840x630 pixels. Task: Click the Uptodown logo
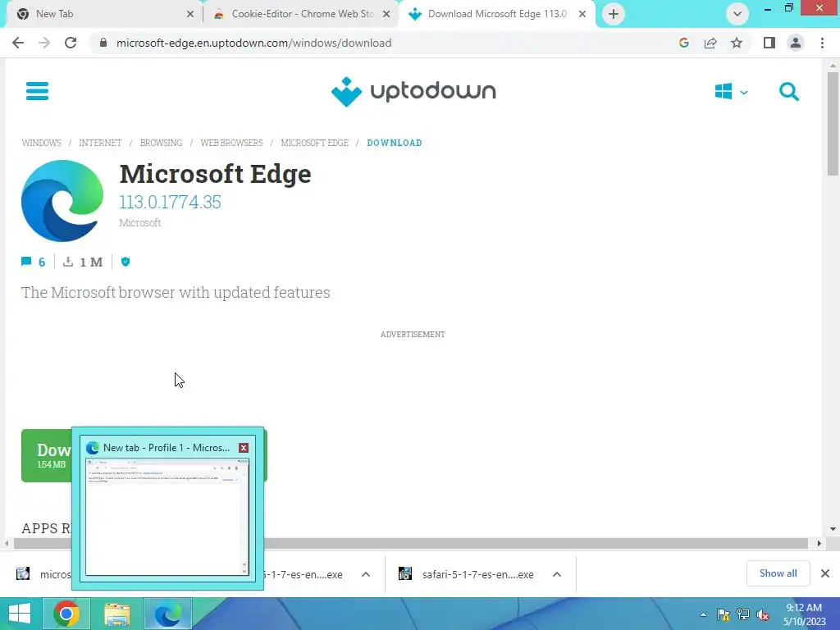tap(413, 92)
